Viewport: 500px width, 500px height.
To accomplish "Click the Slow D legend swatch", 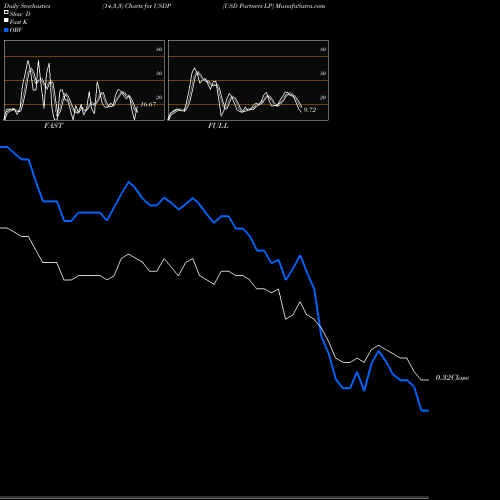I will pyautogui.click(x=6, y=13).
